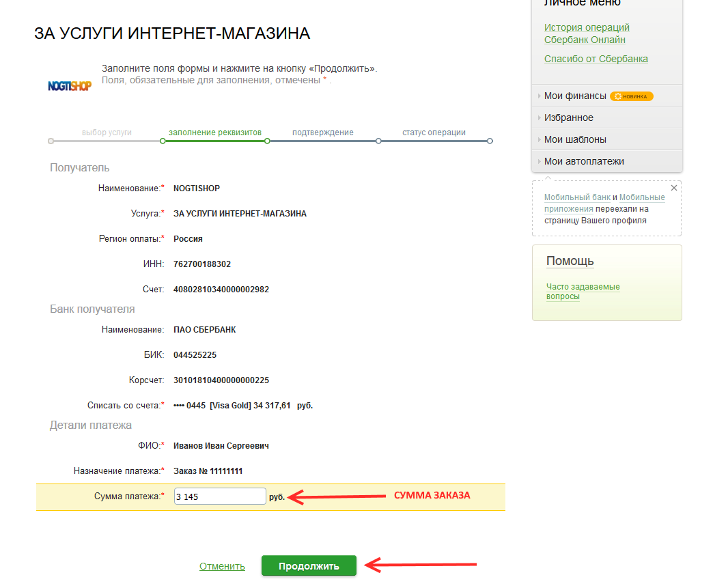Open История операций Сбербанк Онлайн link

click(x=587, y=33)
